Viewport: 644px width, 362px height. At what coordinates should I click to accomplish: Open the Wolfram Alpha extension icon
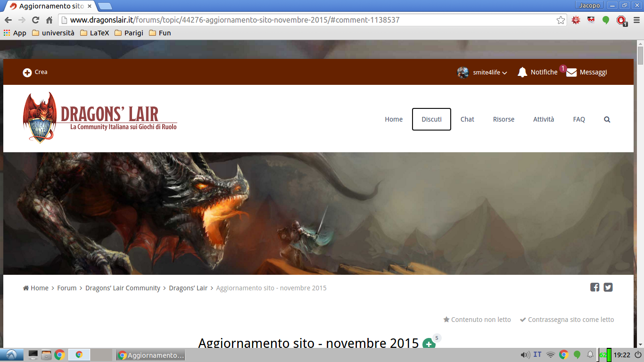pos(576,20)
